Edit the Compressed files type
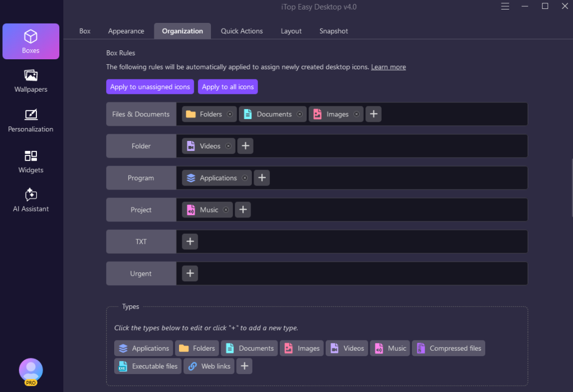This screenshot has height=392, width=573. point(449,348)
